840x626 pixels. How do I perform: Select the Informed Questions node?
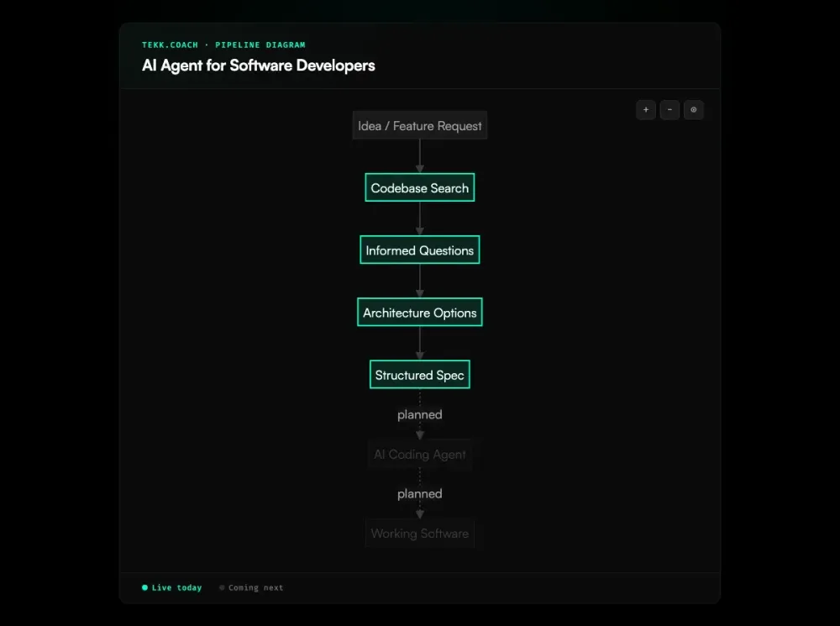(x=419, y=250)
